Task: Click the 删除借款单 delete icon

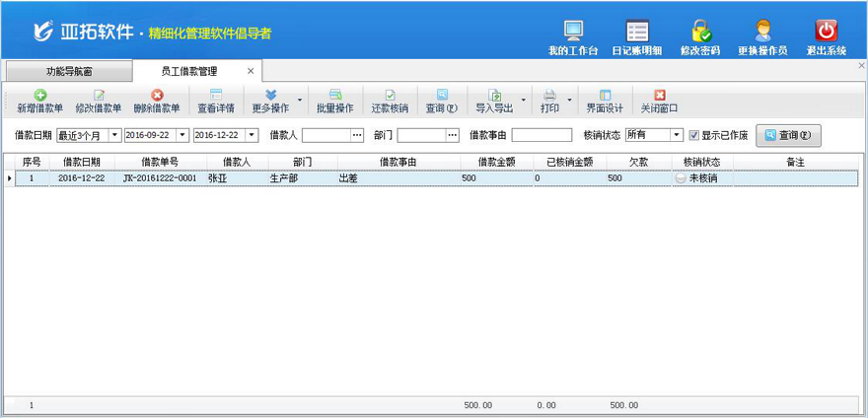Action: click(x=156, y=96)
